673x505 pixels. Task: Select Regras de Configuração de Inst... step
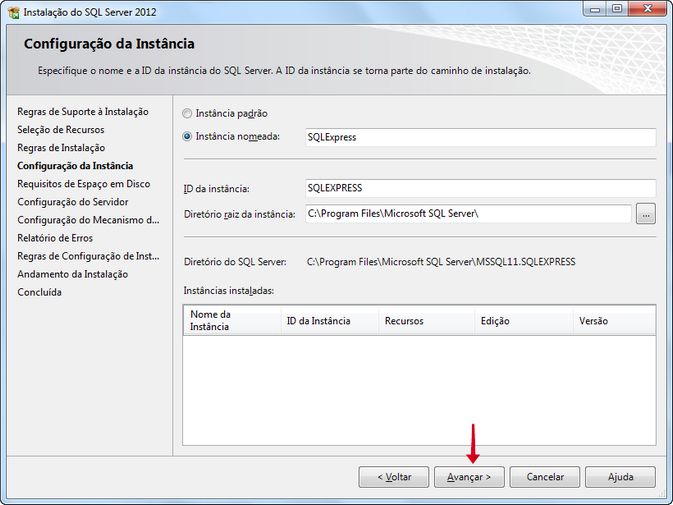tap(88, 256)
